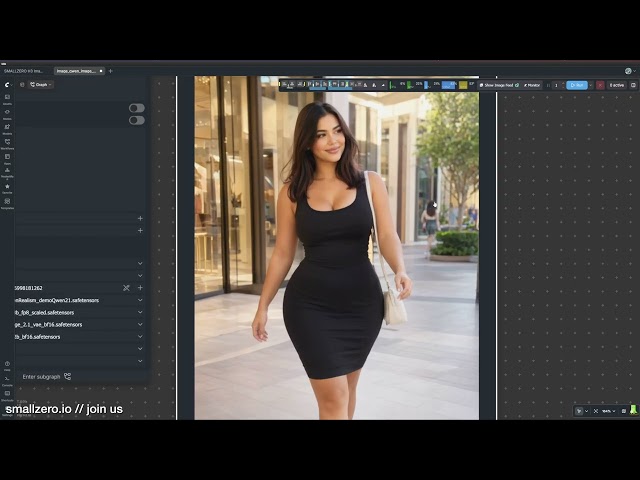This screenshot has height=480, width=640.
Task: Click the small icon left of Graph
Action: pyautogui.click(x=22, y=84)
